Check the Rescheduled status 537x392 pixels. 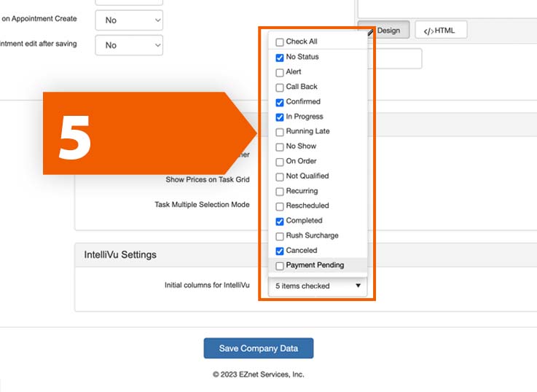(x=280, y=206)
